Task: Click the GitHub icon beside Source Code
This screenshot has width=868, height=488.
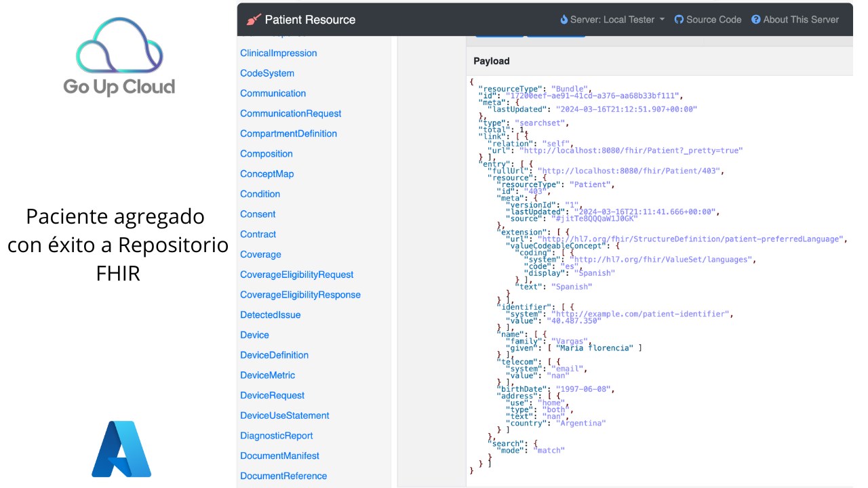Action: (679, 20)
